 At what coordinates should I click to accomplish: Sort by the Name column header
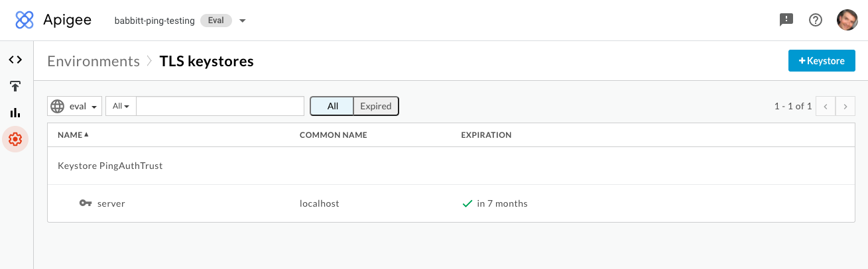(72, 135)
